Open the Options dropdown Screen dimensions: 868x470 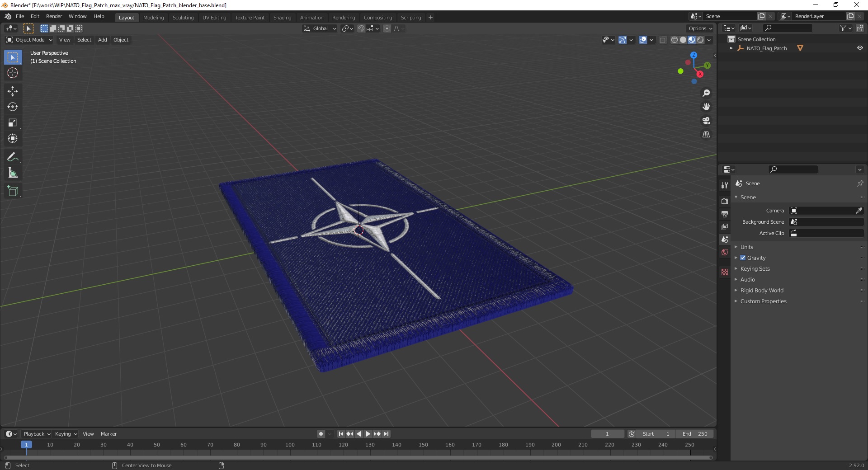700,28
